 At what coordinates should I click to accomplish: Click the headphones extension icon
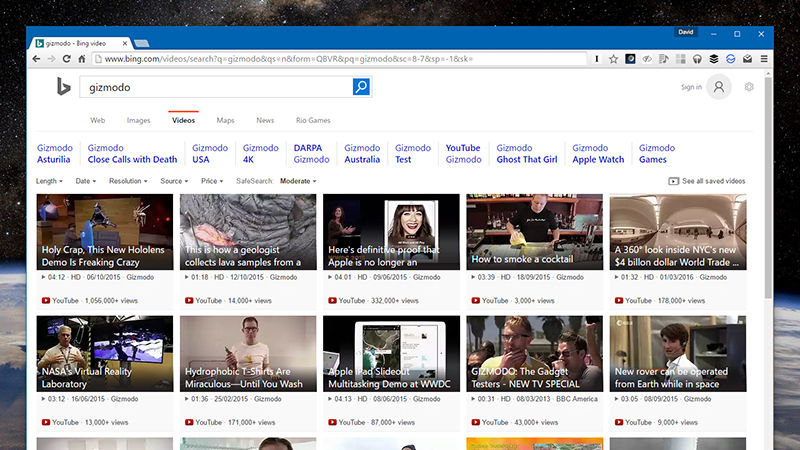point(697,59)
